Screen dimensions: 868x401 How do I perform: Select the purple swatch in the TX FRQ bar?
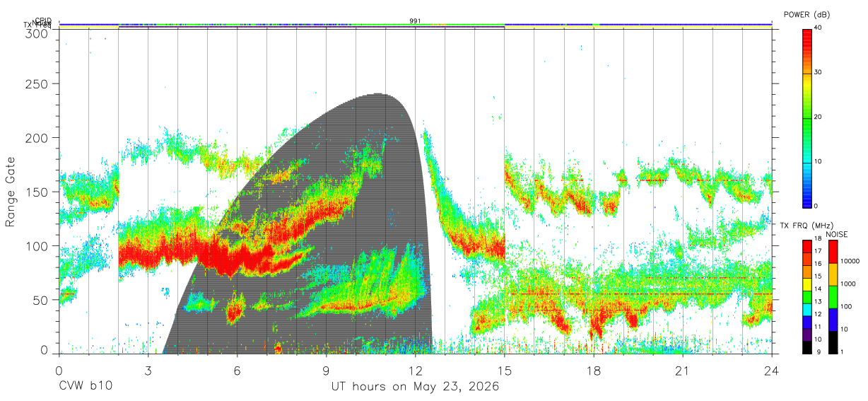pos(806,333)
